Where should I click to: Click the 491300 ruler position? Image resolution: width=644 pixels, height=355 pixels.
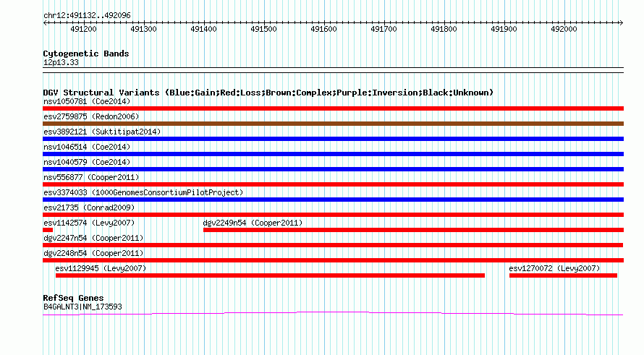click(x=143, y=29)
